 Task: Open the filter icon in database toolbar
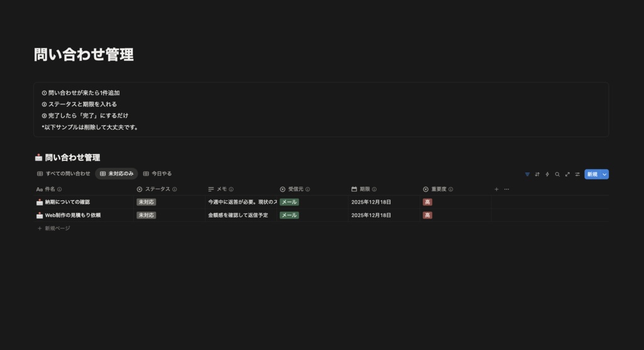528,175
